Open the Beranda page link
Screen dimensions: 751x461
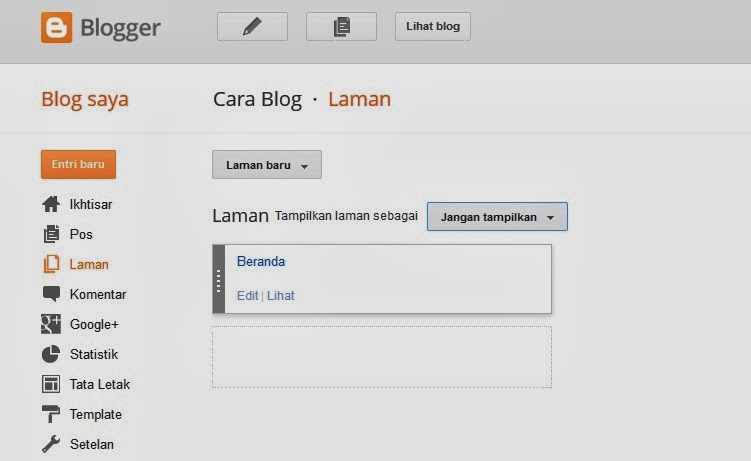[261, 261]
